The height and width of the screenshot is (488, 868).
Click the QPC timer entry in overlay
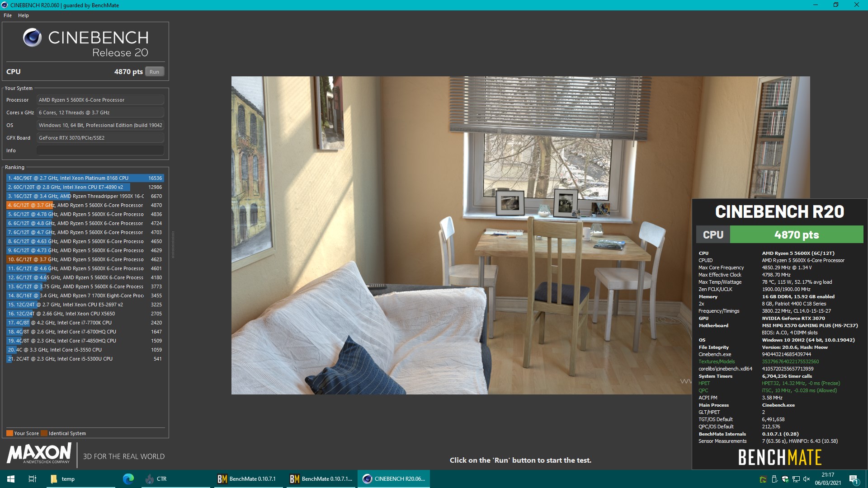coord(703,390)
